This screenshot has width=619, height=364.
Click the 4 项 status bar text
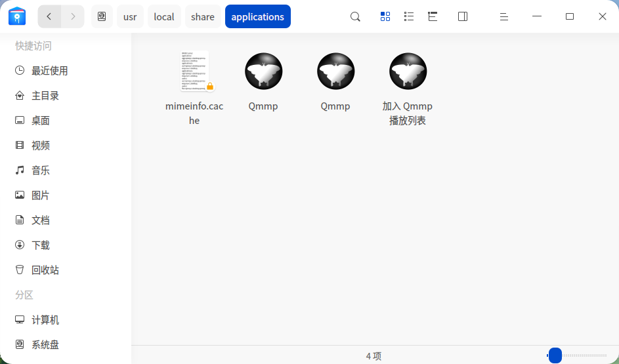point(374,355)
